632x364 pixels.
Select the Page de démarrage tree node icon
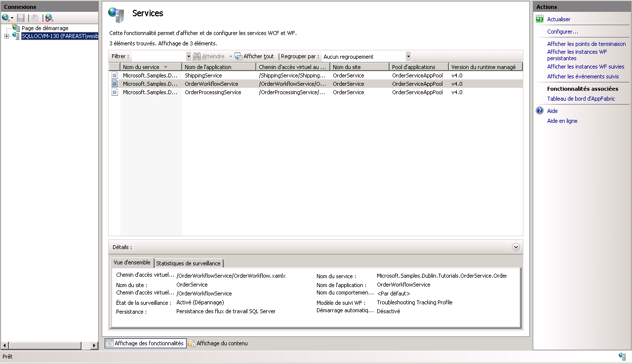point(16,28)
